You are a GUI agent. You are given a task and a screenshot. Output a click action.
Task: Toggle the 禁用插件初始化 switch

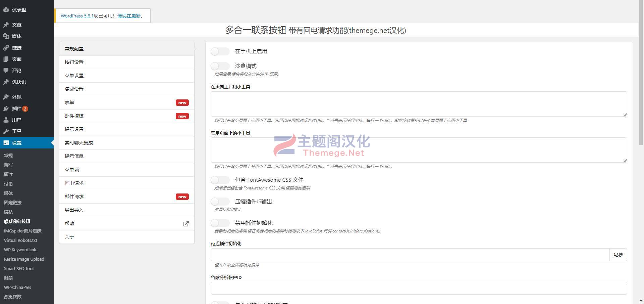[220, 223]
